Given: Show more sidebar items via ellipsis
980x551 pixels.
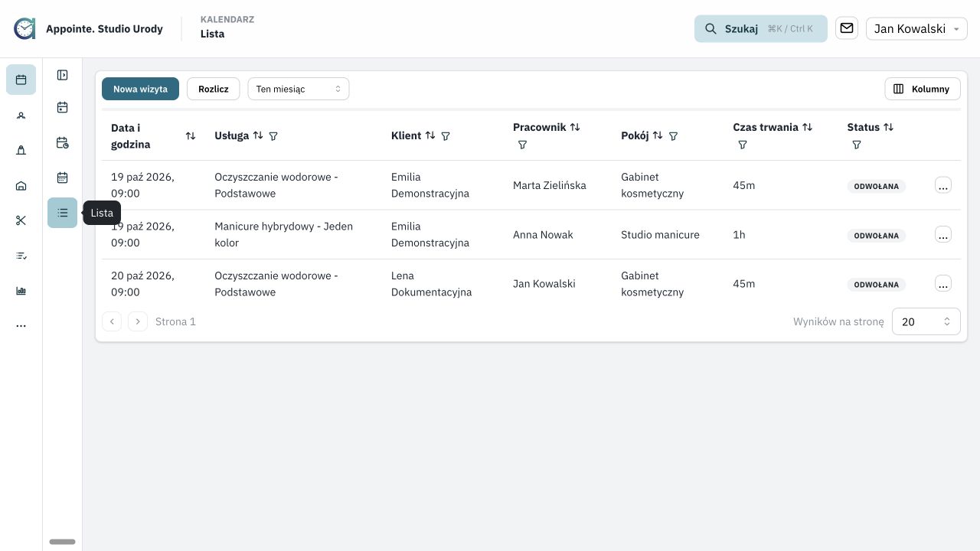Looking at the screenshot, I should pos(21,326).
